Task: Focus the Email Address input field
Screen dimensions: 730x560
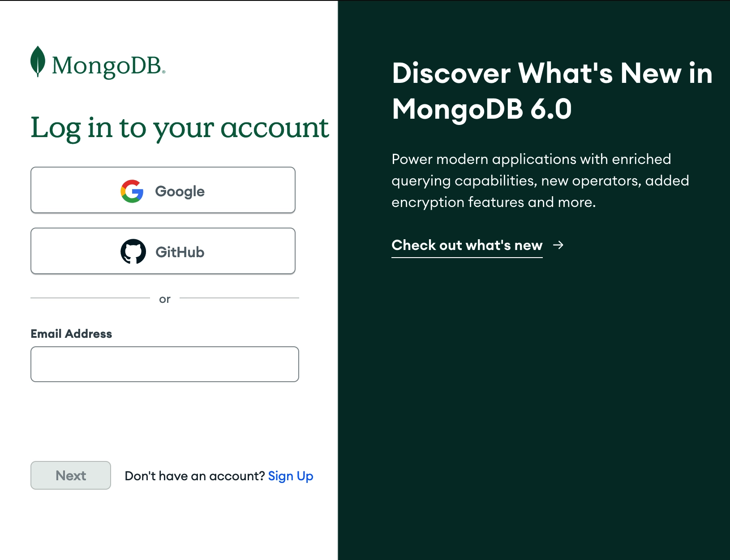Action: [165, 364]
